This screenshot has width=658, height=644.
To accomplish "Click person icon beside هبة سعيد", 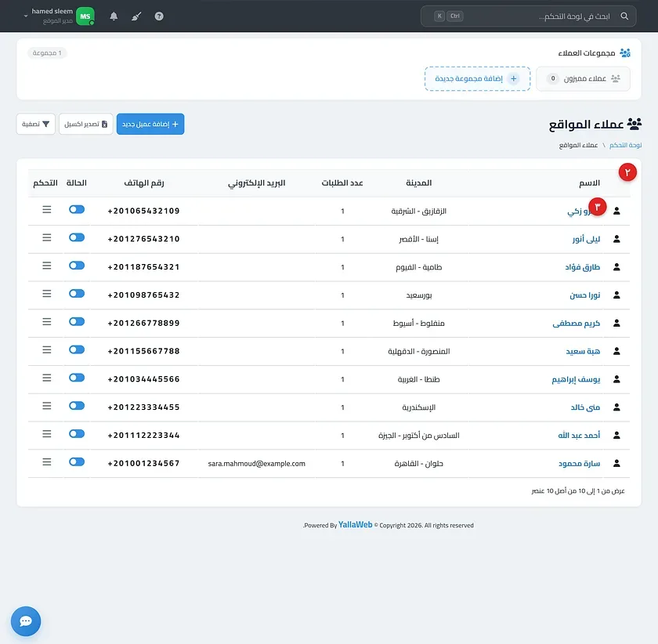I will tap(616, 352).
